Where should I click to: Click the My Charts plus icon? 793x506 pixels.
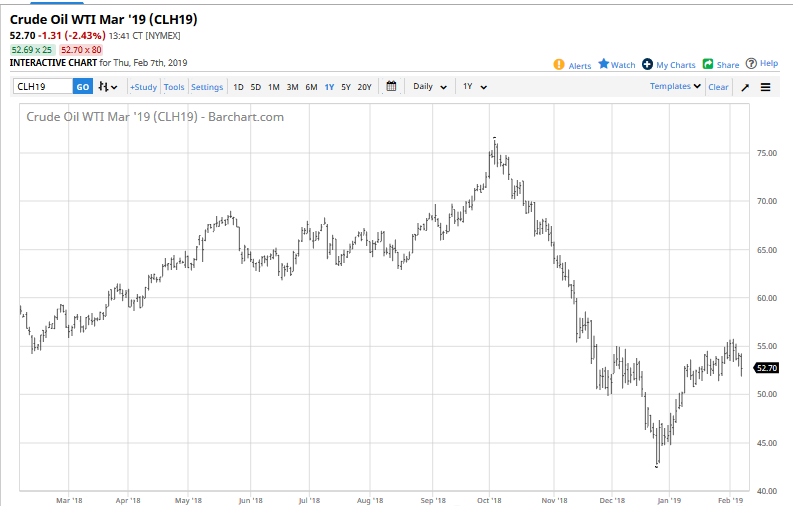point(647,64)
